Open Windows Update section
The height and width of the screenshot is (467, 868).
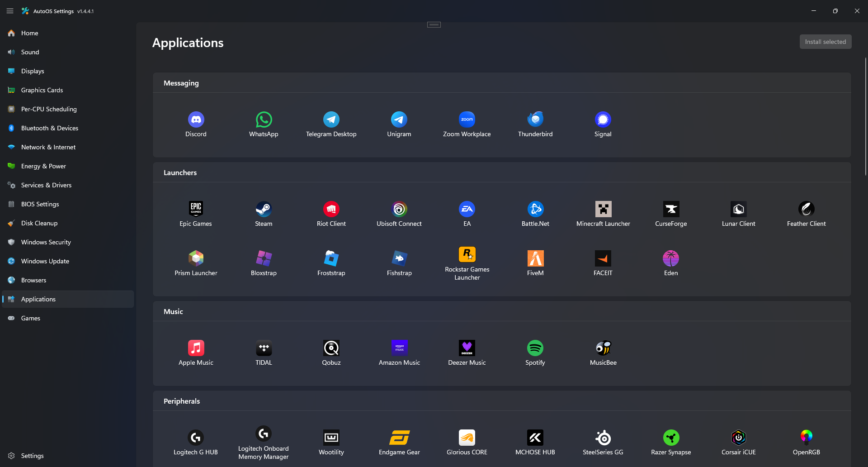68,261
